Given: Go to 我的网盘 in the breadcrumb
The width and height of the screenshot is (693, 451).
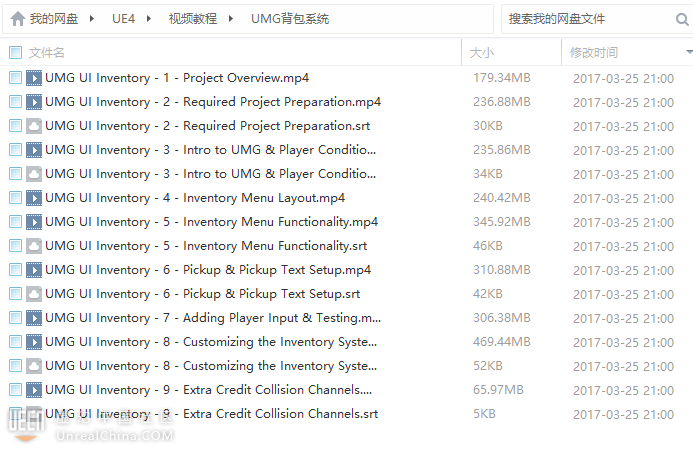Looking at the screenshot, I should (54, 19).
